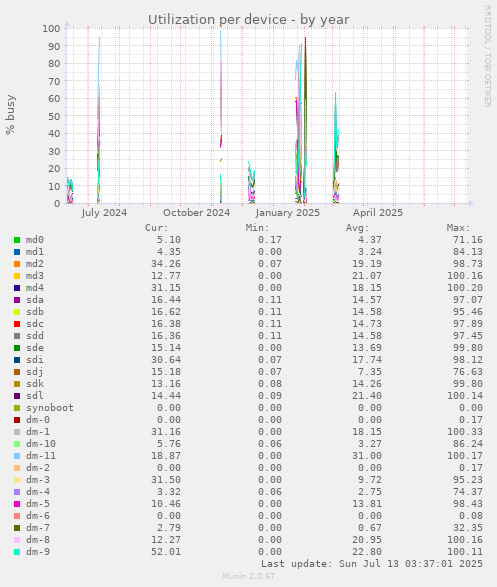This screenshot has height=587, width=497.
Task: Click the dm-11 light blue legend swatch
Action: (x=17, y=456)
